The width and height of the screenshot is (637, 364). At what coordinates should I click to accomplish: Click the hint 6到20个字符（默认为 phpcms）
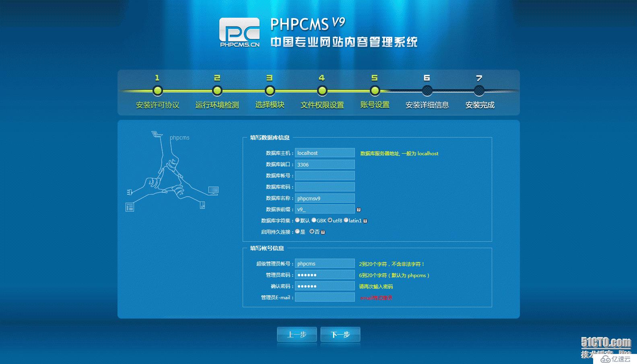pos(394,276)
